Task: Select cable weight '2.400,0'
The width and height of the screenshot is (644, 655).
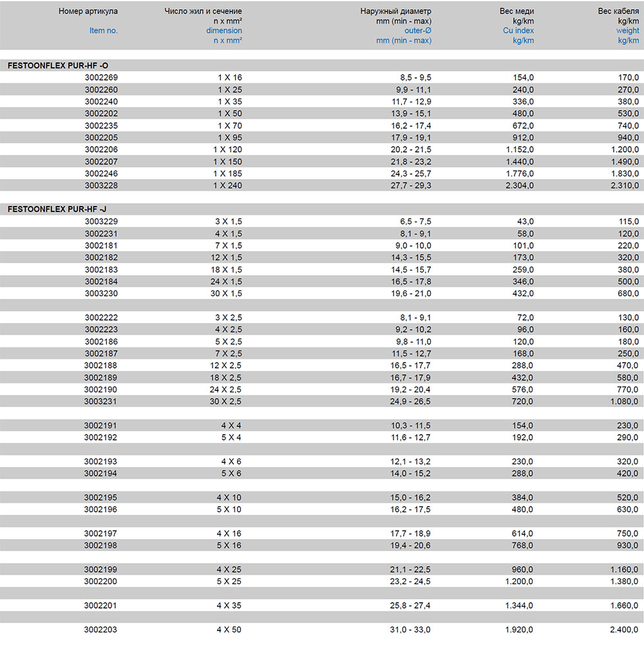Action: click(x=624, y=630)
